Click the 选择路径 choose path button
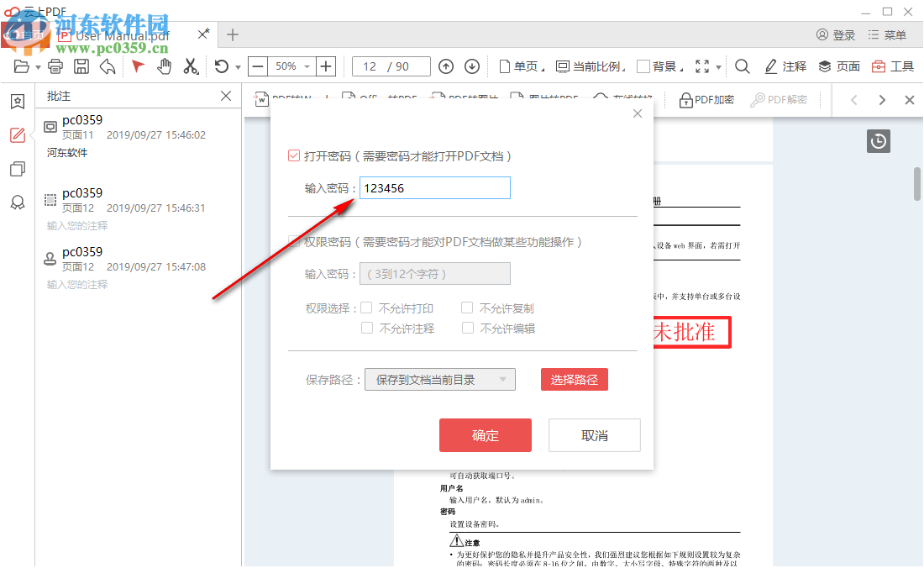Screen dimensions: 924x568 point(574,379)
